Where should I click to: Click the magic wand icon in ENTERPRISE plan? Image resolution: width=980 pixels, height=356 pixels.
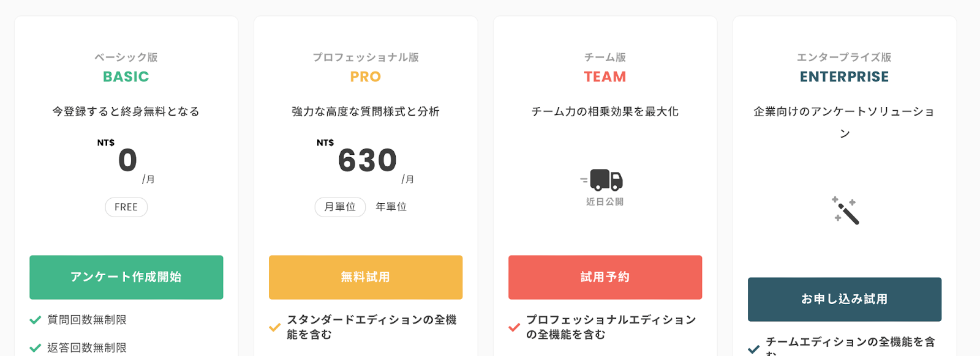point(845,210)
